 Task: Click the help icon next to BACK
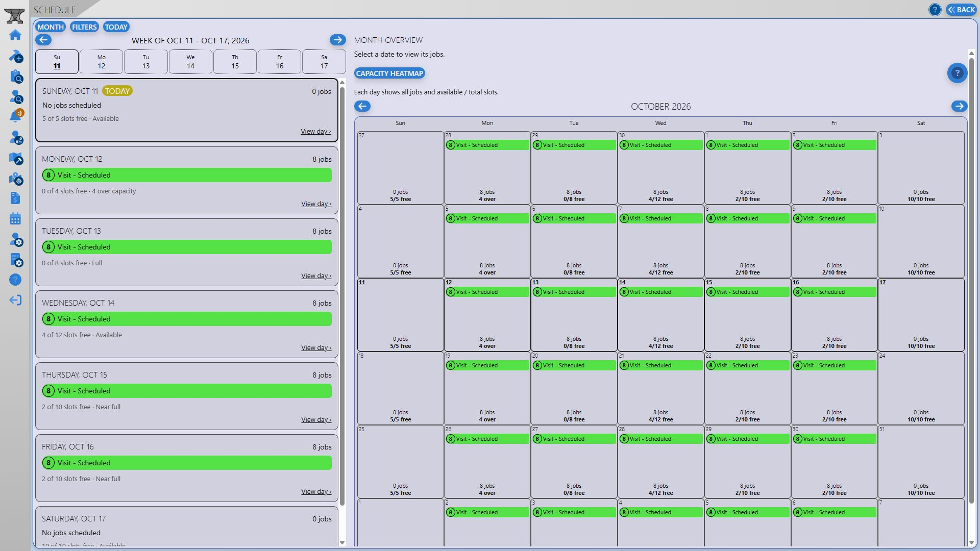point(935,10)
